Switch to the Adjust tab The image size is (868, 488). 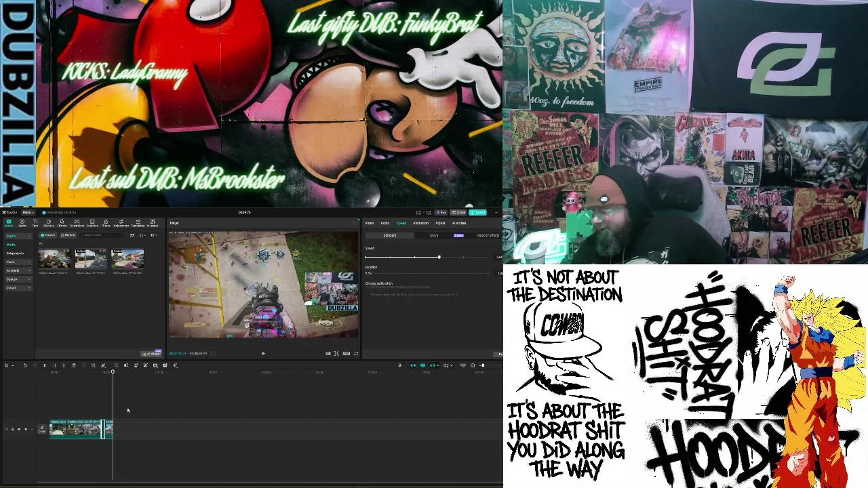coord(440,223)
